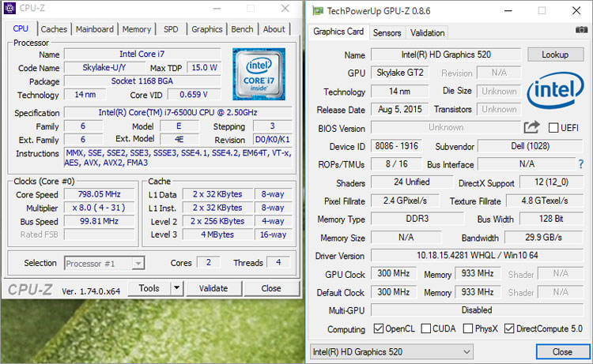
Task: Click the Tools button in CPU-Z
Action: (x=149, y=288)
